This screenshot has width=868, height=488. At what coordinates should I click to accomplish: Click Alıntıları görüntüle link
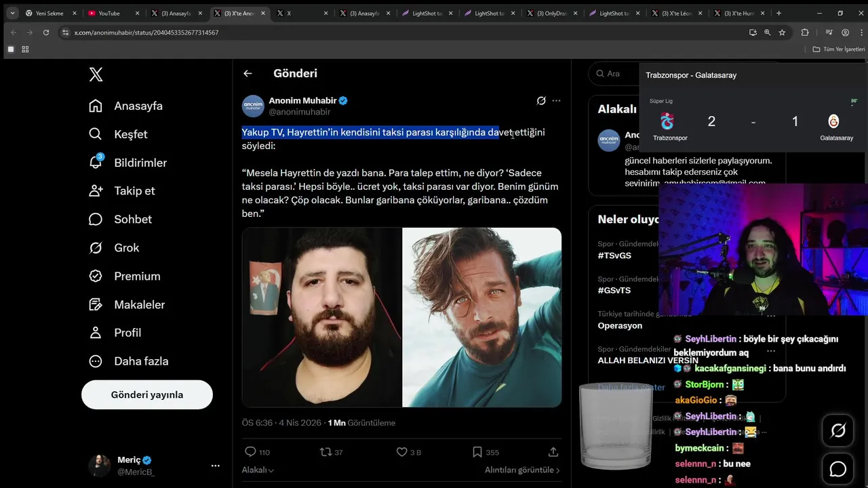coord(522,470)
